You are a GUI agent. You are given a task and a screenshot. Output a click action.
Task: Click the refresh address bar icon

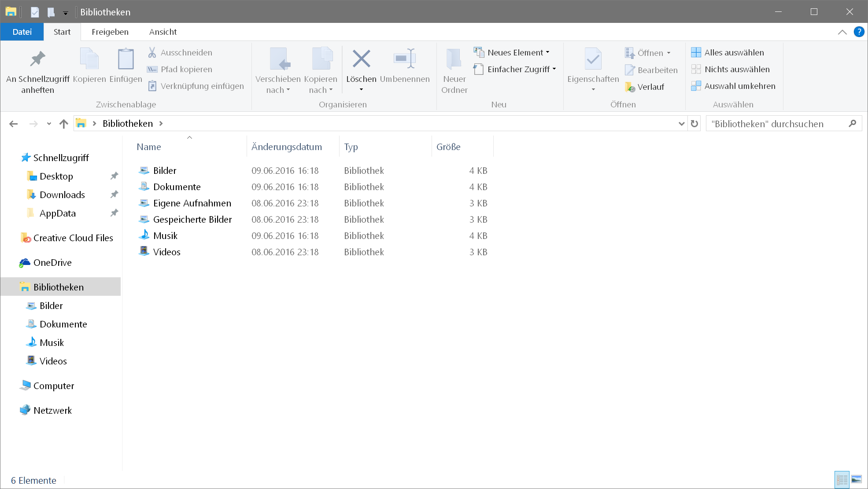tap(694, 124)
